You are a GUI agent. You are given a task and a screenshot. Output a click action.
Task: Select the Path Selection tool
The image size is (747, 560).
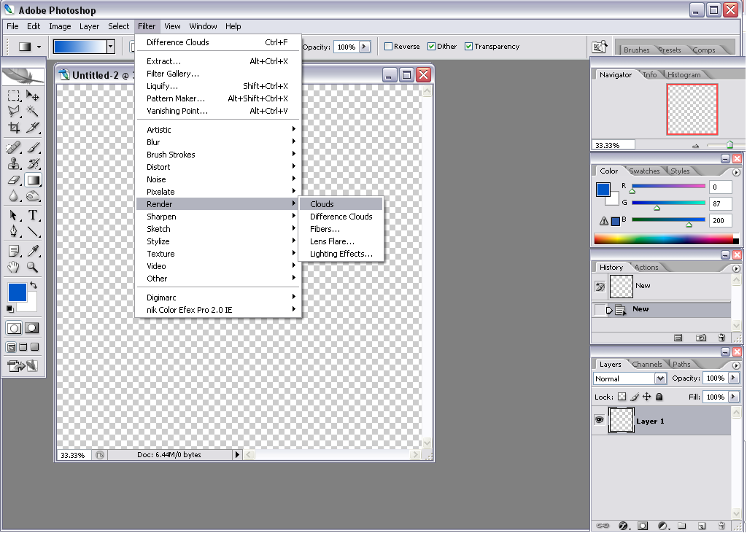(14, 215)
